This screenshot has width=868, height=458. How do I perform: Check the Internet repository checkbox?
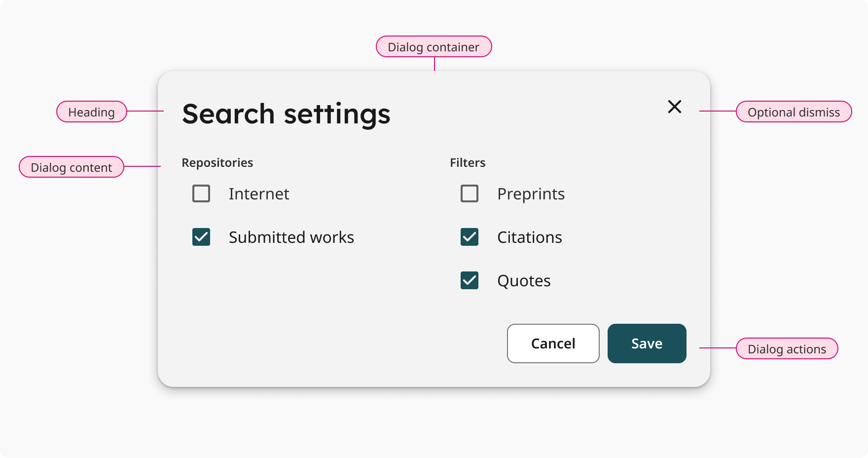(x=201, y=193)
